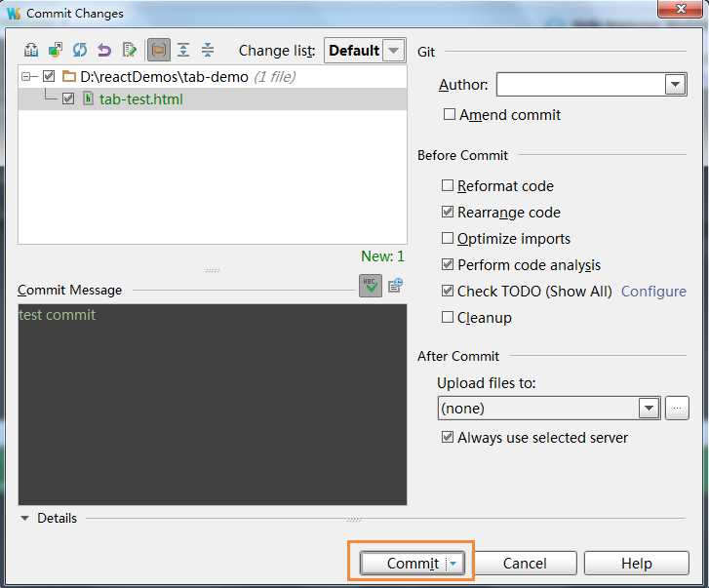709x588 pixels.
Task: Disable the Perform code analysis checkbox
Action: 448,264
